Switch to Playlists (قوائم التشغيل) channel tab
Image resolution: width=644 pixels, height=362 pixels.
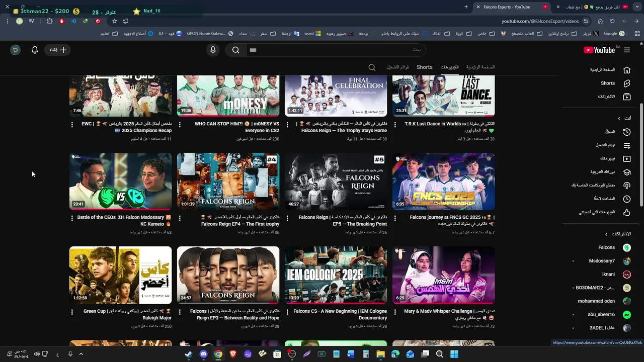(397, 67)
